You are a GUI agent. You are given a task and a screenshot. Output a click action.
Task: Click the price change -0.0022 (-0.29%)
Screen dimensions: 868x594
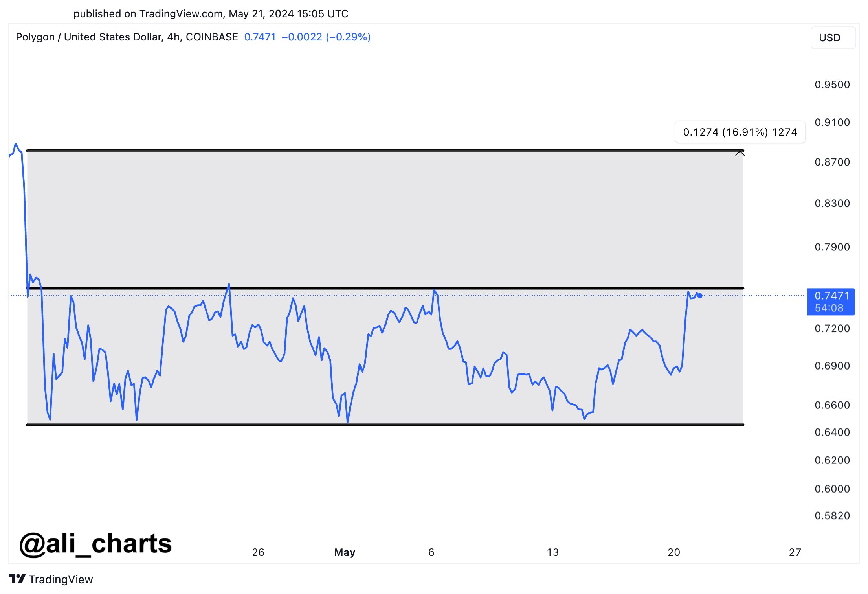[x=326, y=37]
